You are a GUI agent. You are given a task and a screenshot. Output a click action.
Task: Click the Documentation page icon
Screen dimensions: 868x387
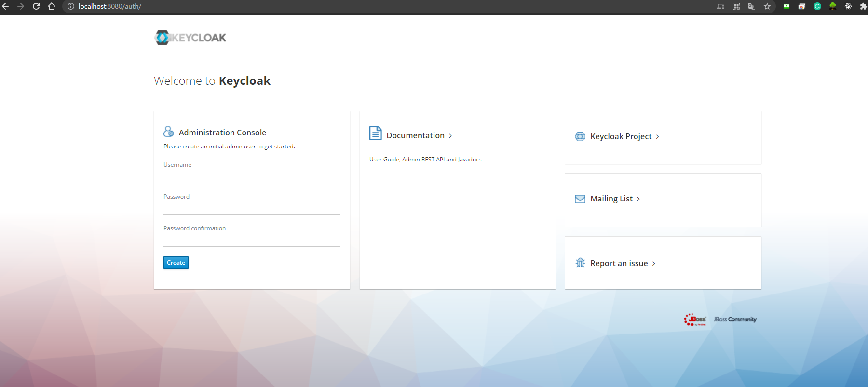click(x=376, y=133)
